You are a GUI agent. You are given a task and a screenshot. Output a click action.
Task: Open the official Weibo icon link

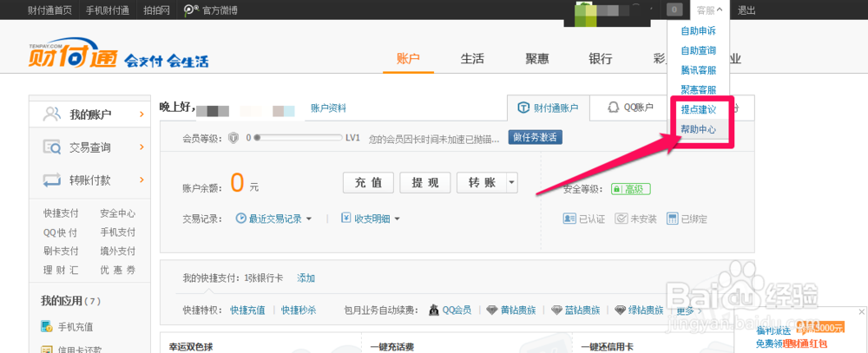pyautogui.click(x=191, y=10)
